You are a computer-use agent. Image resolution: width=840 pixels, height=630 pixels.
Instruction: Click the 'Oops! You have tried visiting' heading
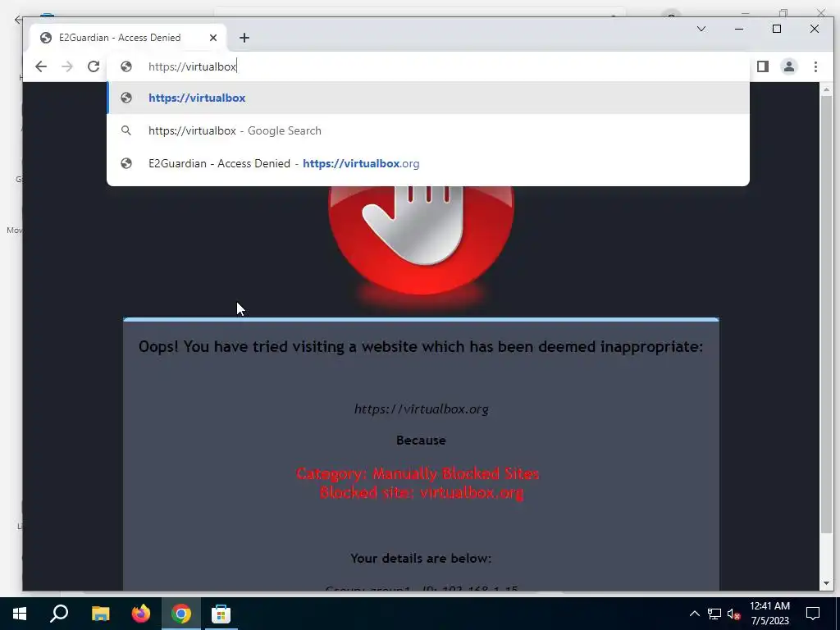pyautogui.click(x=421, y=347)
